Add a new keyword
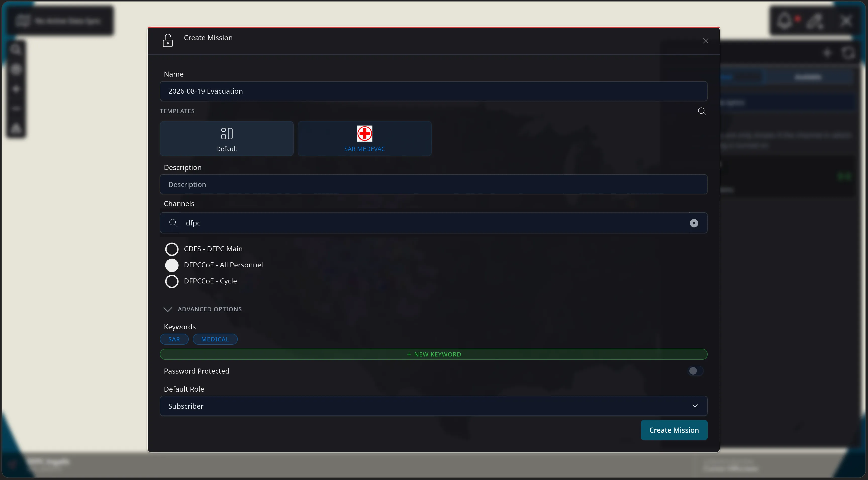The width and height of the screenshot is (868, 480). (433, 354)
